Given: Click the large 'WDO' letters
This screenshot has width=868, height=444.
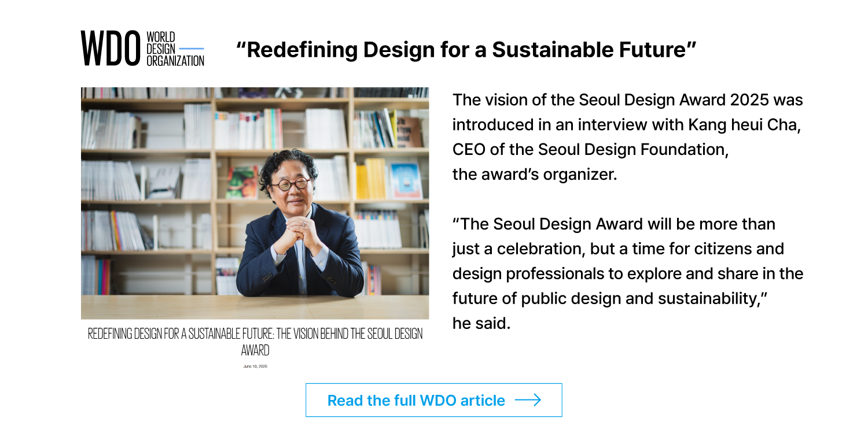Looking at the screenshot, I should [x=111, y=49].
